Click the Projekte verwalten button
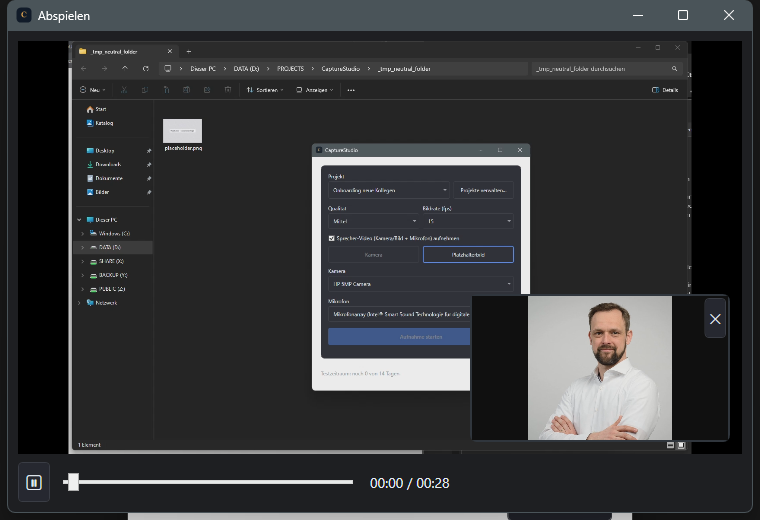Viewport: 760px width, 520px height. [x=483, y=190]
